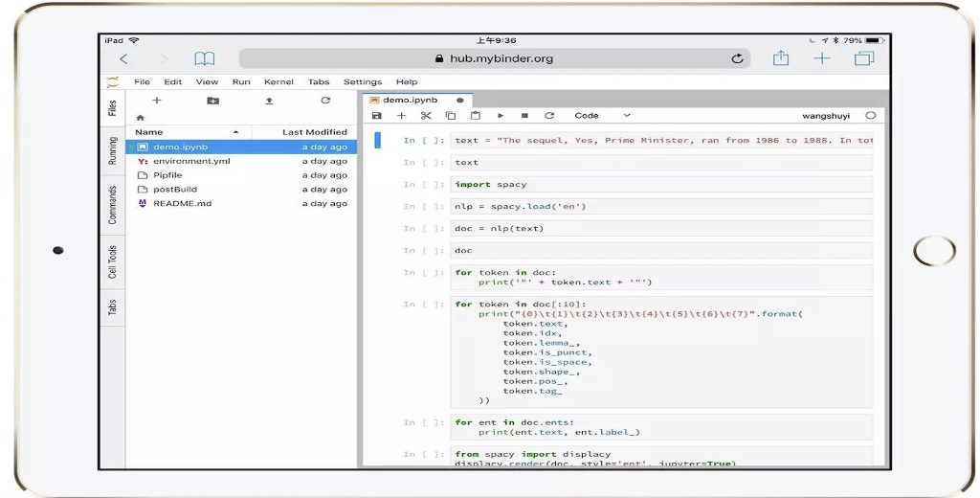980x498 pixels.
Task: Select README.md in the file list
Action: (242, 203)
